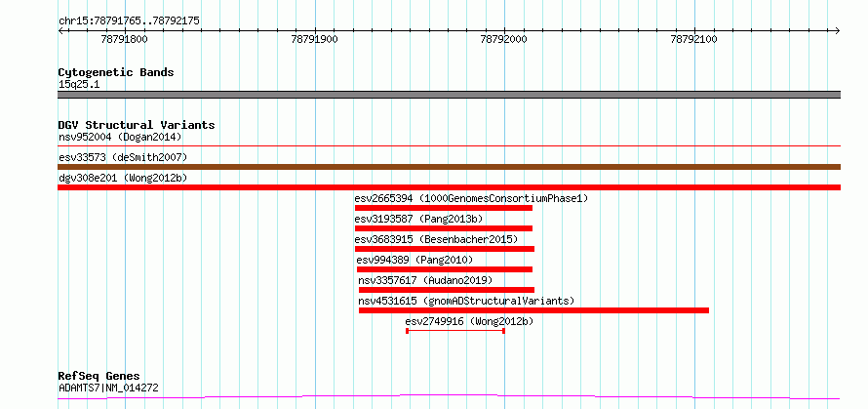
Task: Click the 15q25.1 band label
Action: (79, 85)
